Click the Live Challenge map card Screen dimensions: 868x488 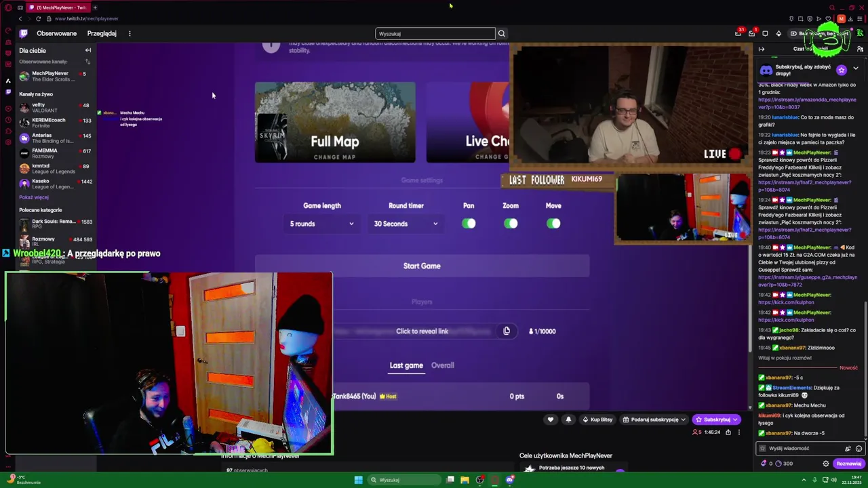coord(468,123)
